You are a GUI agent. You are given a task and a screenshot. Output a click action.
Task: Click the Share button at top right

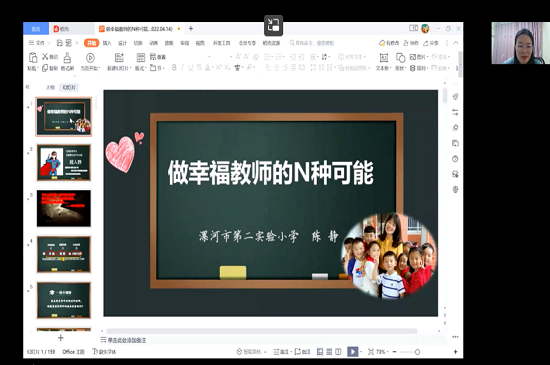tap(431, 43)
